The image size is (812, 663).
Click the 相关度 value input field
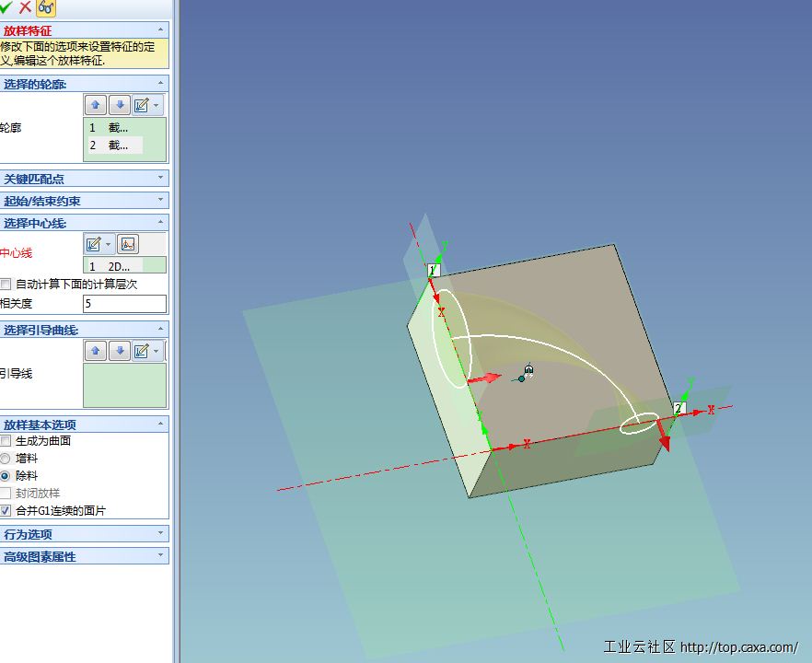point(124,303)
